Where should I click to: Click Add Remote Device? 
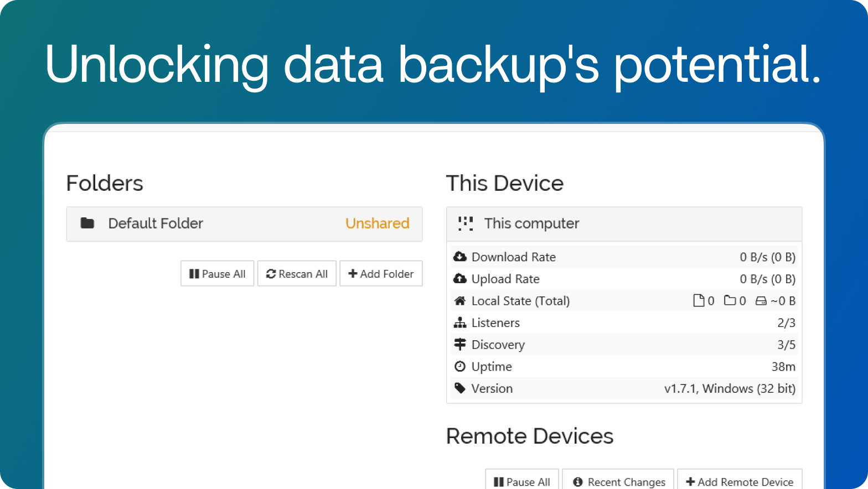point(740,482)
